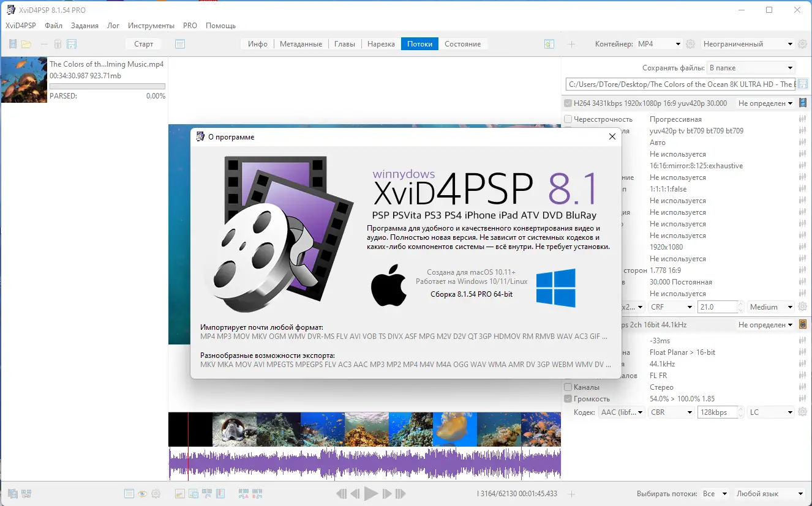Screen dimensions: 812x506
Task: Click the sliders icon in the 1920x1080 row
Action: coord(802,247)
